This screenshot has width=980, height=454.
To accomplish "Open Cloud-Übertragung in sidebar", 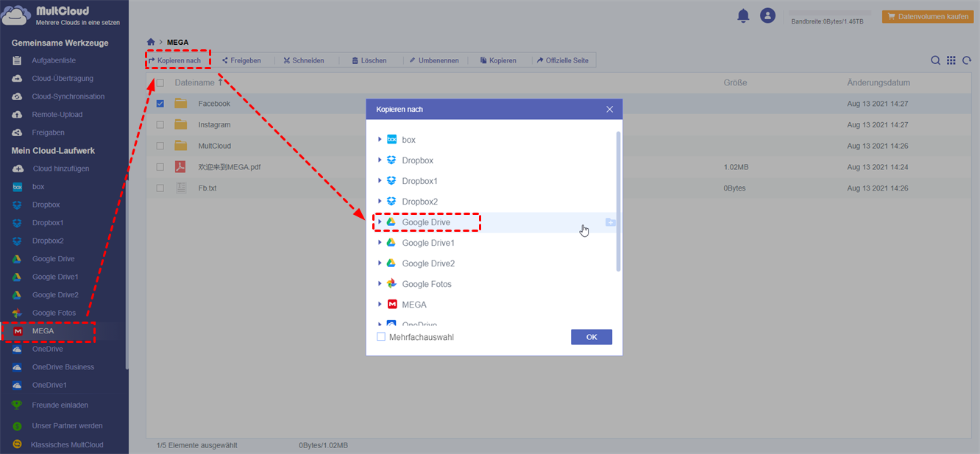I will (x=63, y=78).
